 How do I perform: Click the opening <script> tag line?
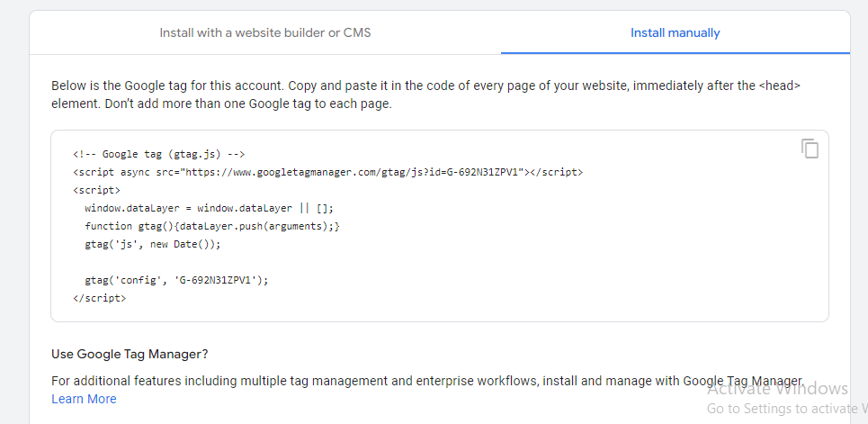[x=96, y=190]
